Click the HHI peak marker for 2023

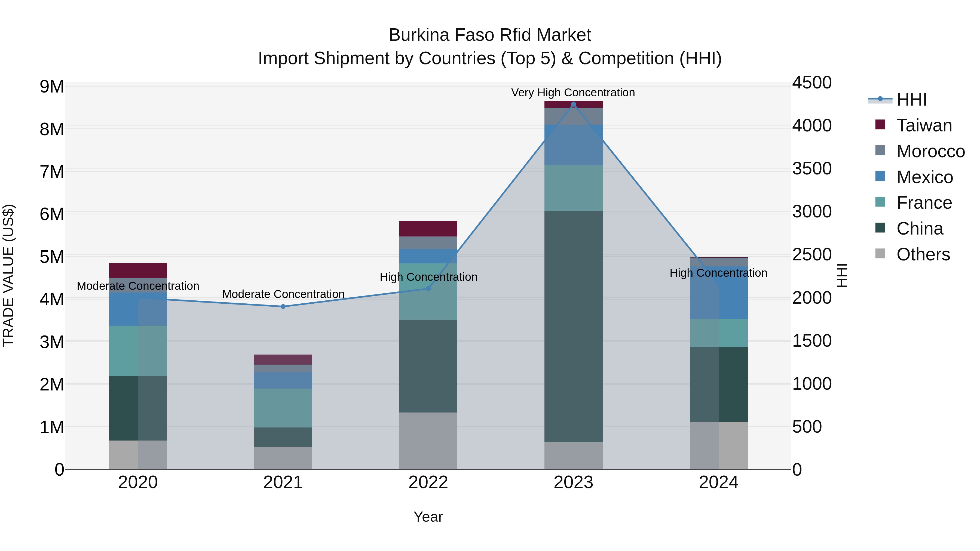(573, 104)
